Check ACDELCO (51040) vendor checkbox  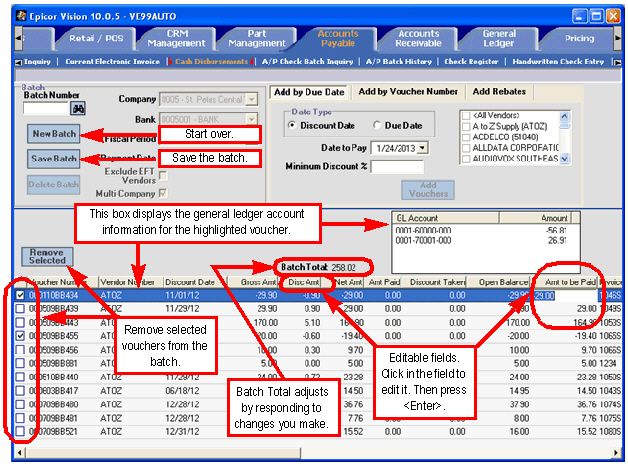point(466,137)
